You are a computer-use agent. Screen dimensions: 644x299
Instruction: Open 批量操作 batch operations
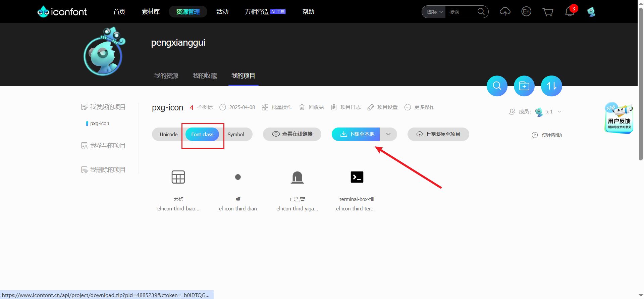(277, 107)
